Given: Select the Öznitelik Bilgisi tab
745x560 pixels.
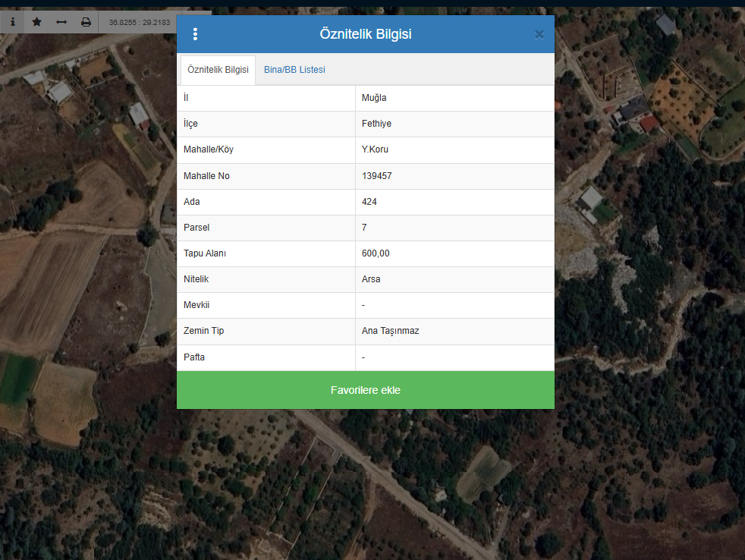Looking at the screenshot, I should 218,70.
